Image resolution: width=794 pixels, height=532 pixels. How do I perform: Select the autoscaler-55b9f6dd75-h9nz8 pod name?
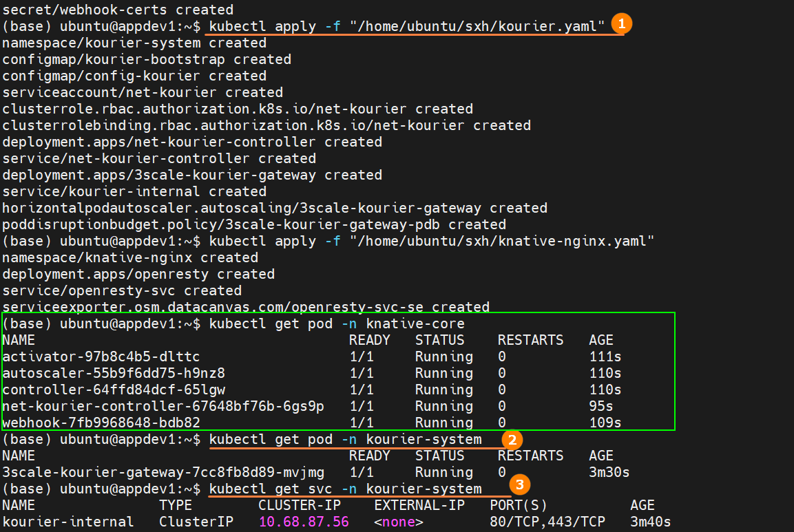(113, 373)
